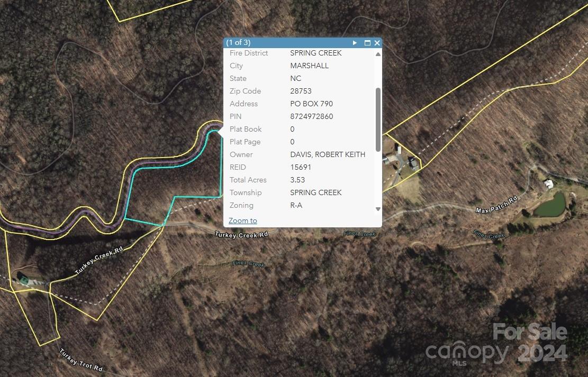Click the popup vertical scrollbar thumb
This screenshot has height=377, width=588.
click(378, 119)
